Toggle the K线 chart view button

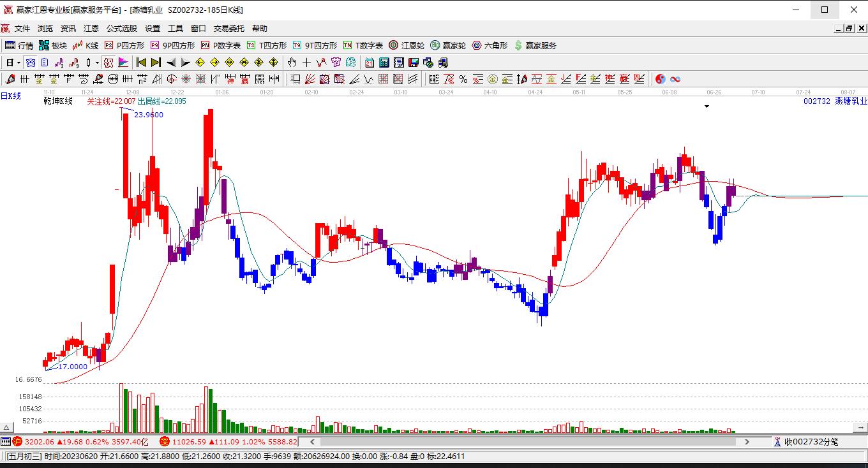pos(86,45)
